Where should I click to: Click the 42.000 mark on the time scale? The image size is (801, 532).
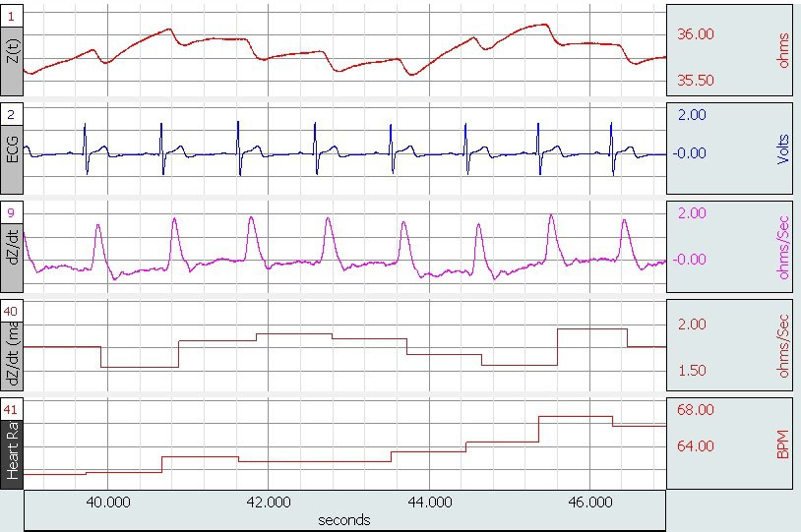click(x=269, y=502)
